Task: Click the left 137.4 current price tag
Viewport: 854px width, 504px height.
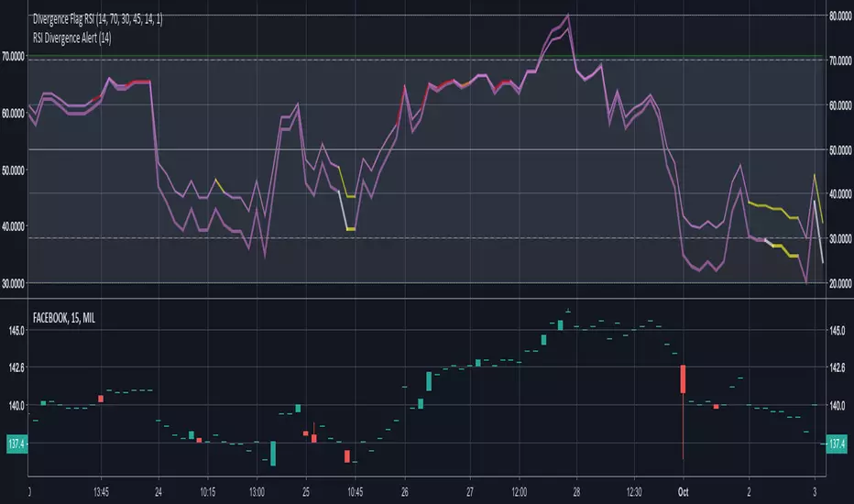Action: (16, 444)
